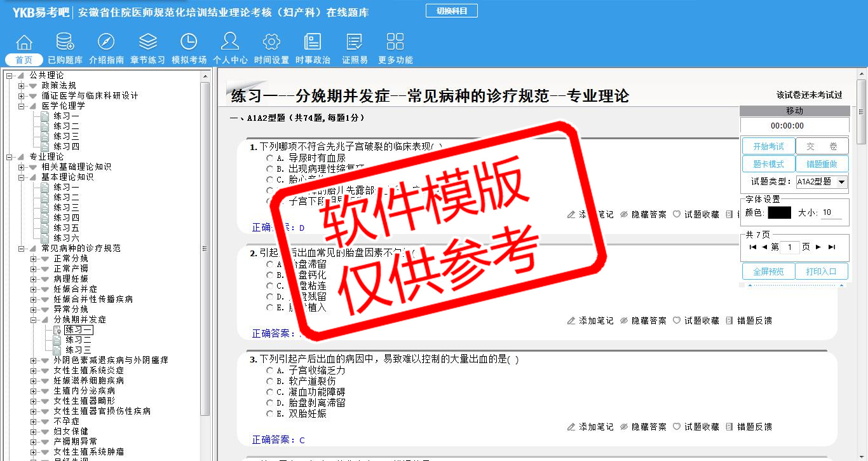Open 更多功能 grid icon
The height and width of the screenshot is (461, 868).
pos(395,43)
